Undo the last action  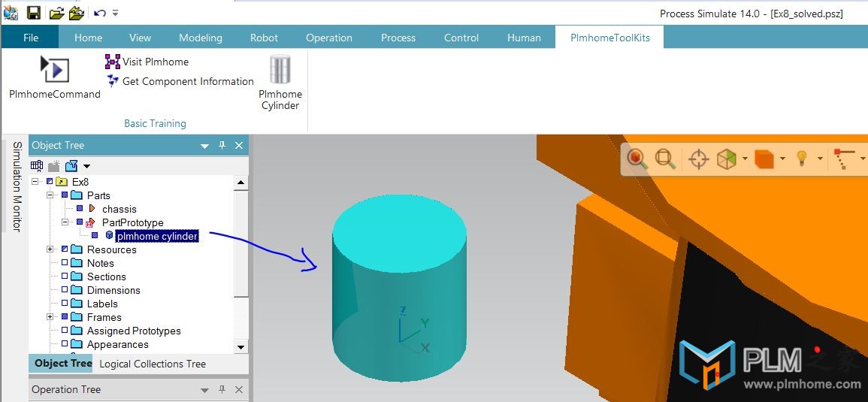click(x=100, y=13)
